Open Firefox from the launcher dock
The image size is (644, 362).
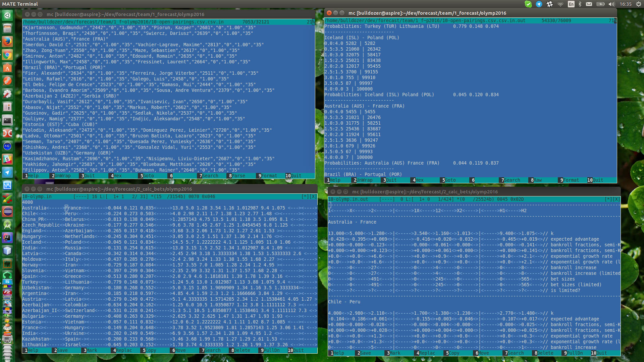click(x=7, y=42)
